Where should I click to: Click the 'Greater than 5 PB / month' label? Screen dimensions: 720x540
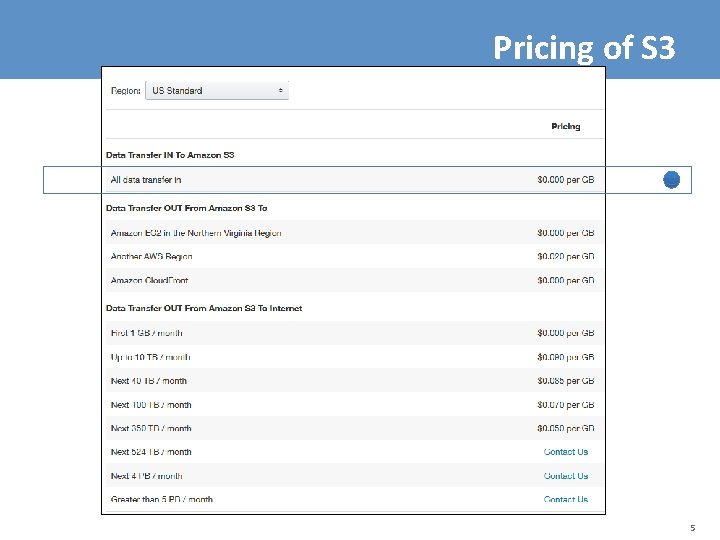point(162,499)
